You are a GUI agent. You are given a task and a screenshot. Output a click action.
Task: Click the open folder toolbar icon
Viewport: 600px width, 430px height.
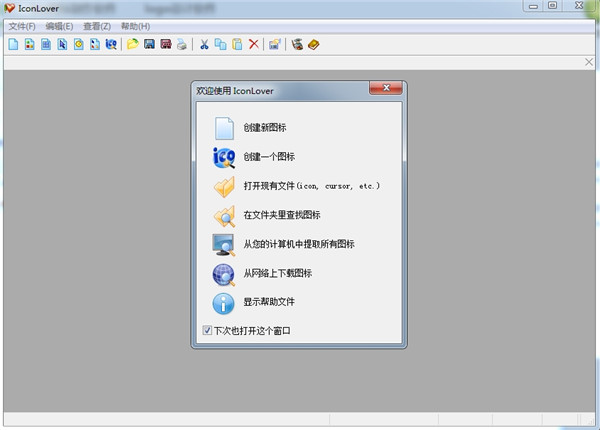132,45
